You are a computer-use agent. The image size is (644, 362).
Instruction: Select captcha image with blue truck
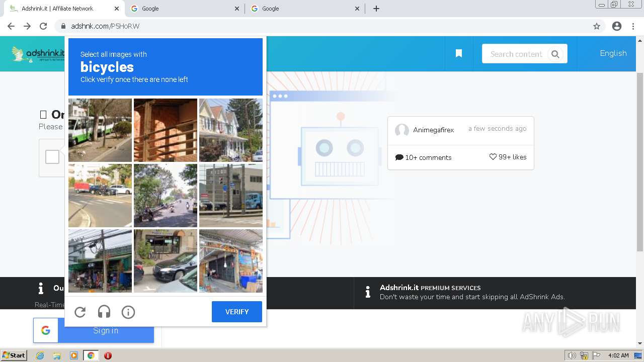click(x=231, y=196)
